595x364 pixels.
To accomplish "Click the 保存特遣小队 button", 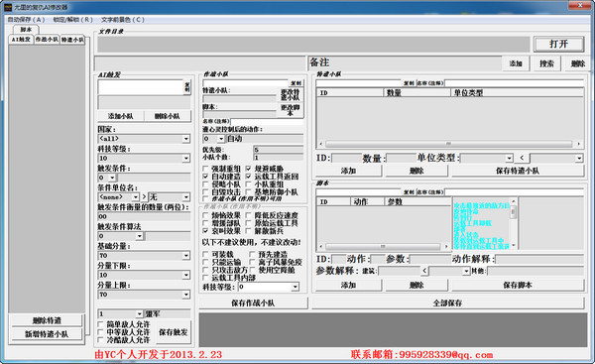I will (x=518, y=171).
